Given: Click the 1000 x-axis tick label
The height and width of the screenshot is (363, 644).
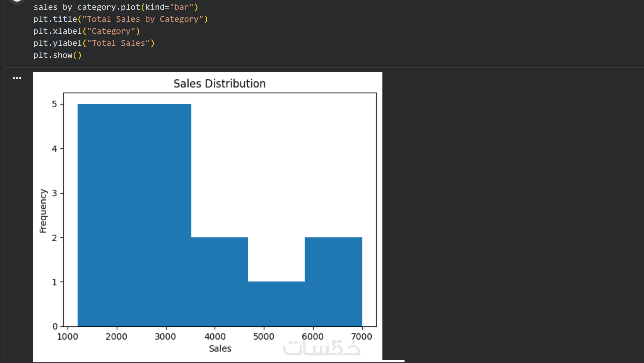Looking at the screenshot, I should point(68,336).
